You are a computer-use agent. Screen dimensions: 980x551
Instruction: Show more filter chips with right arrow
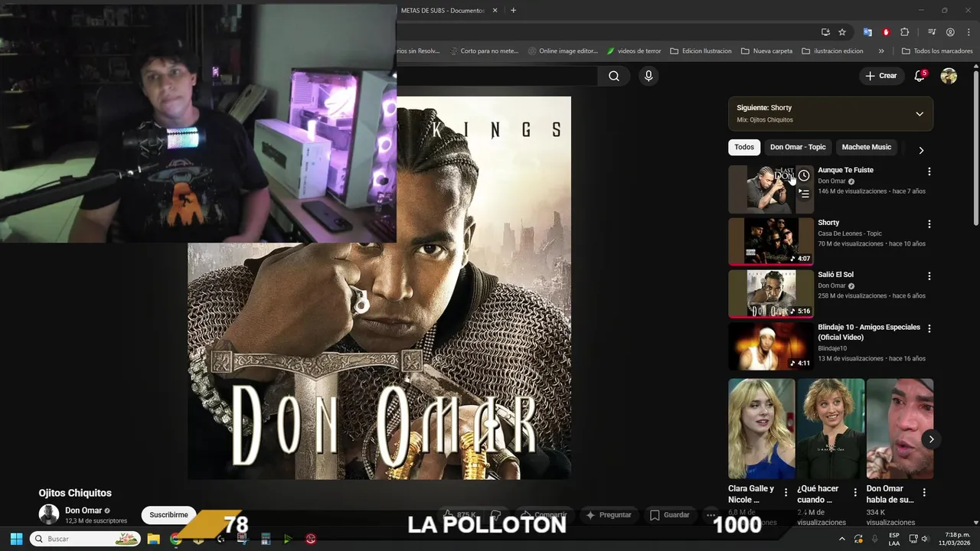[x=921, y=150]
